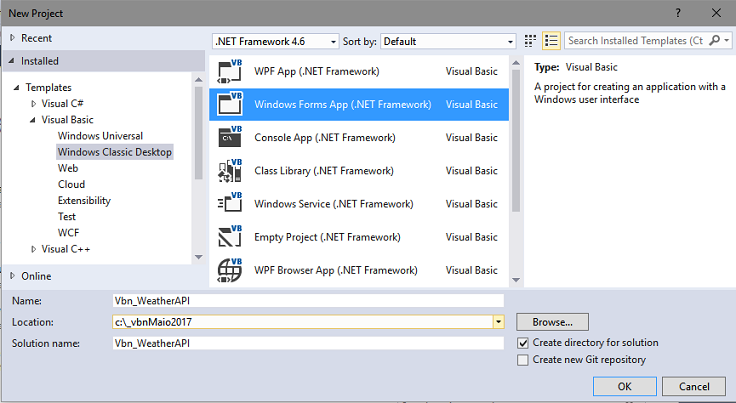
Task: Click the Search Installed Templates box
Action: pyautogui.click(x=636, y=41)
